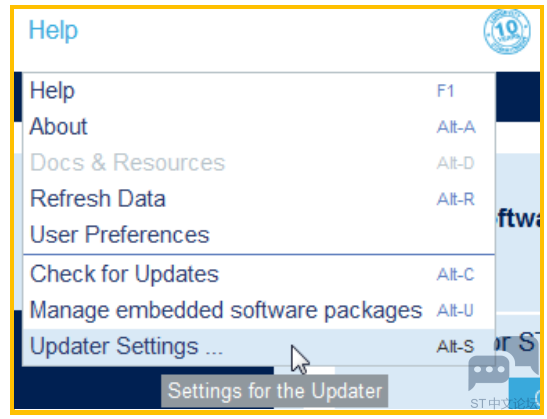The image size is (547, 419).
Task: Open the Help menu in the menu bar
Action: (53, 30)
